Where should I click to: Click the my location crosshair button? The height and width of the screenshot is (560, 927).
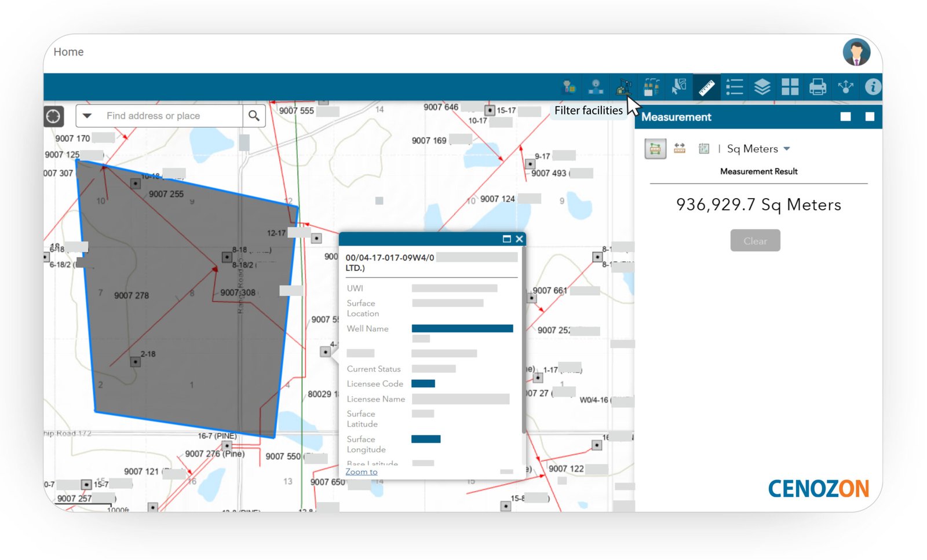tap(53, 116)
